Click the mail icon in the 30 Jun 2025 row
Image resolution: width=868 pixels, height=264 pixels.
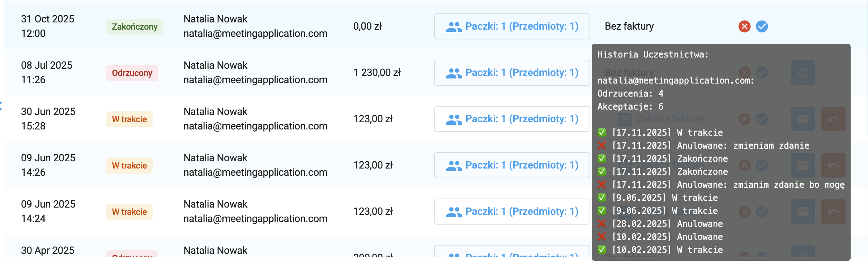tap(803, 119)
